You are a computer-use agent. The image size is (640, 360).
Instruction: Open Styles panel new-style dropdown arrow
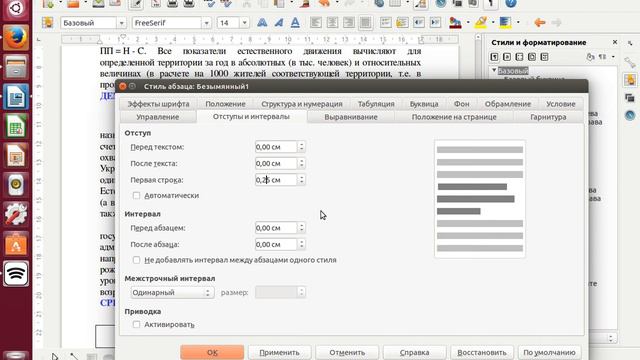click(613, 57)
